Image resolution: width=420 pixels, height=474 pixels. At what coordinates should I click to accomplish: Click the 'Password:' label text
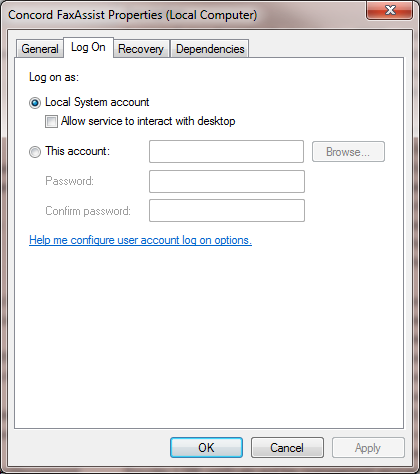(x=70, y=181)
